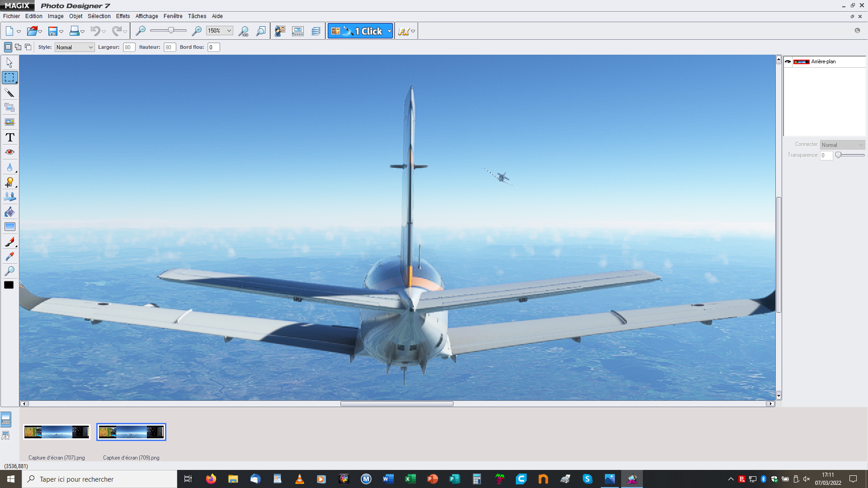Open VLC from the taskbar

coord(299,479)
